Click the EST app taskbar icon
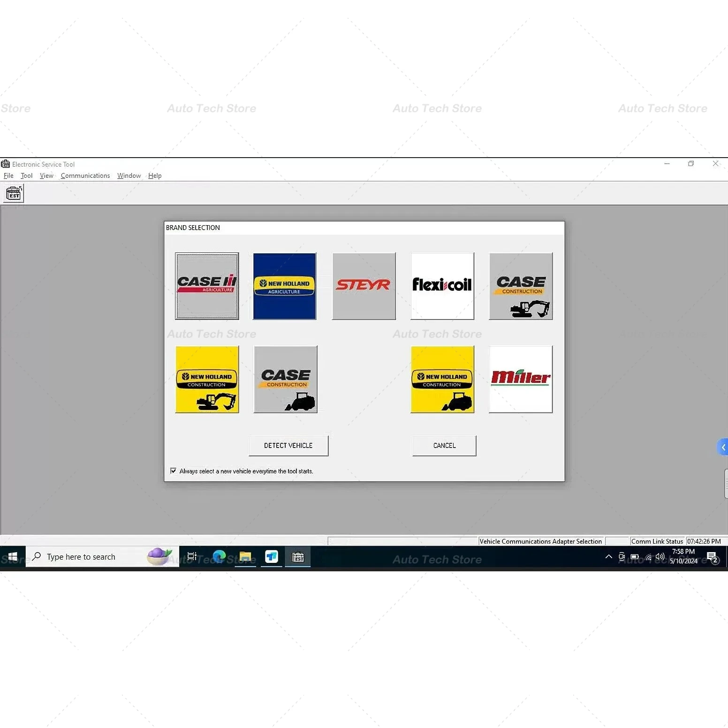 [298, 557]
